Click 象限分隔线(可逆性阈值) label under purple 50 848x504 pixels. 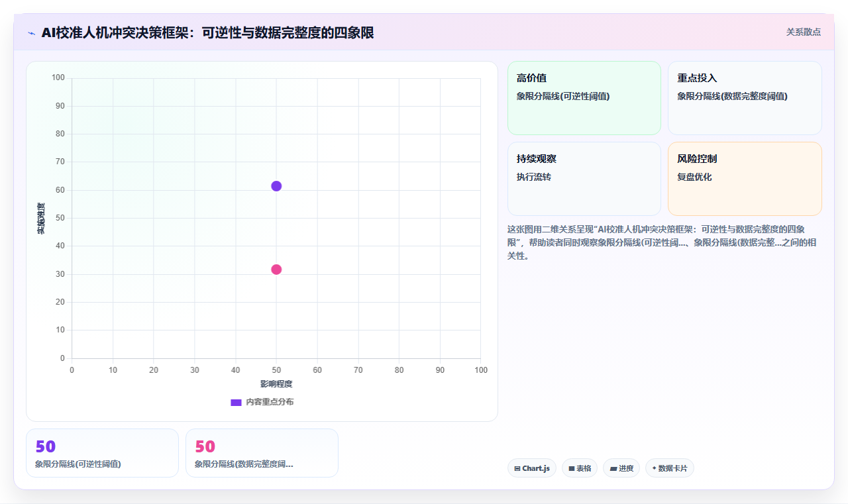78,464
